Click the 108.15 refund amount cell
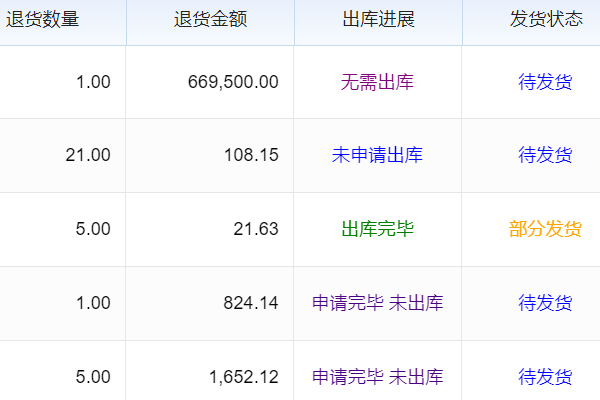This screenshot has width=600, height=400. pos(252,155)
